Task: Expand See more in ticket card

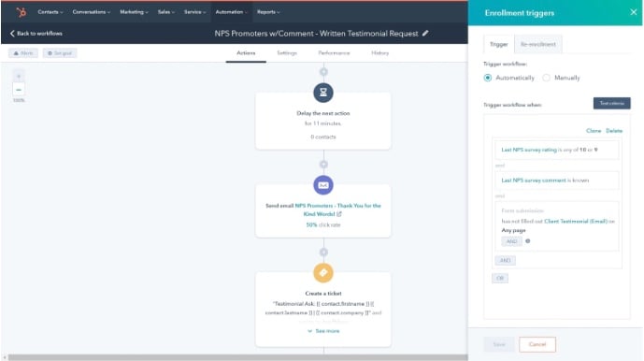Action: point(323,331)
